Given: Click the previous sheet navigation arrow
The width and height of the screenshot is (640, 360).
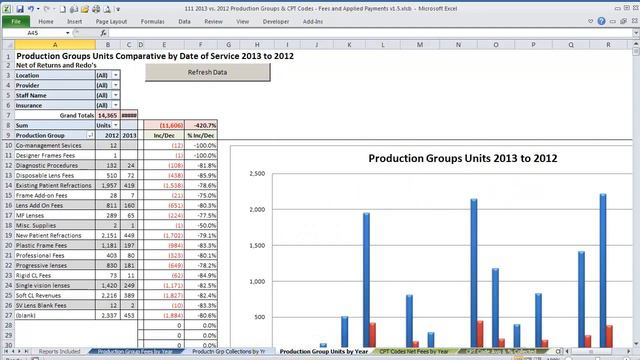Looking at the screenshot, I should coord(13,351).
